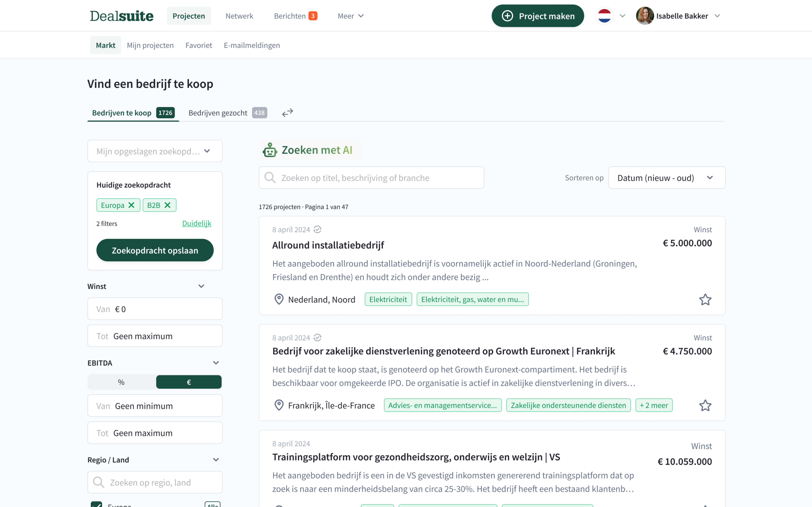Image resolution: width=812 pixels, height=507 pixels.
Task: Open the Sorteren op dropdown
Action: [666, 178]
